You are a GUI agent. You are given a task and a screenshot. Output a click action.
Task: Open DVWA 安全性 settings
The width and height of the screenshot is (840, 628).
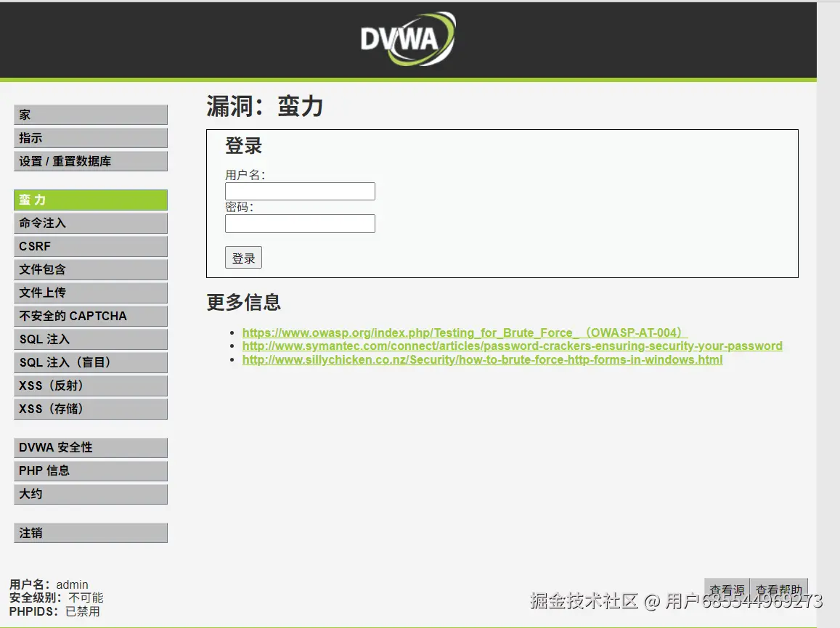(x=90, y=447)
